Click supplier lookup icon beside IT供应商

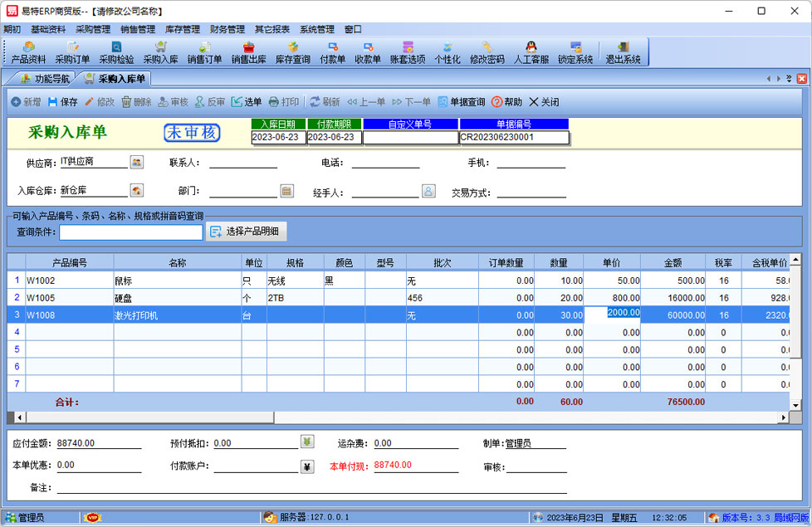tap(137, 162)
